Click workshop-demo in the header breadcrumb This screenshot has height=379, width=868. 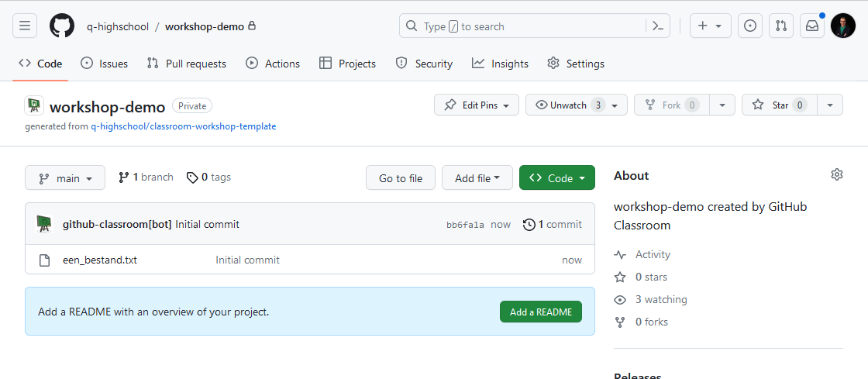[x=205, y=26]
